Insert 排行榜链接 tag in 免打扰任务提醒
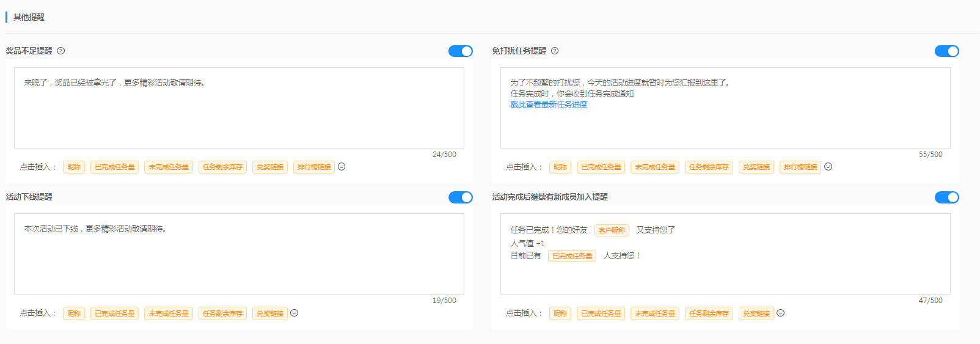Screen dimensions: 980x344 pyautogui.click(x=800, y=167)
